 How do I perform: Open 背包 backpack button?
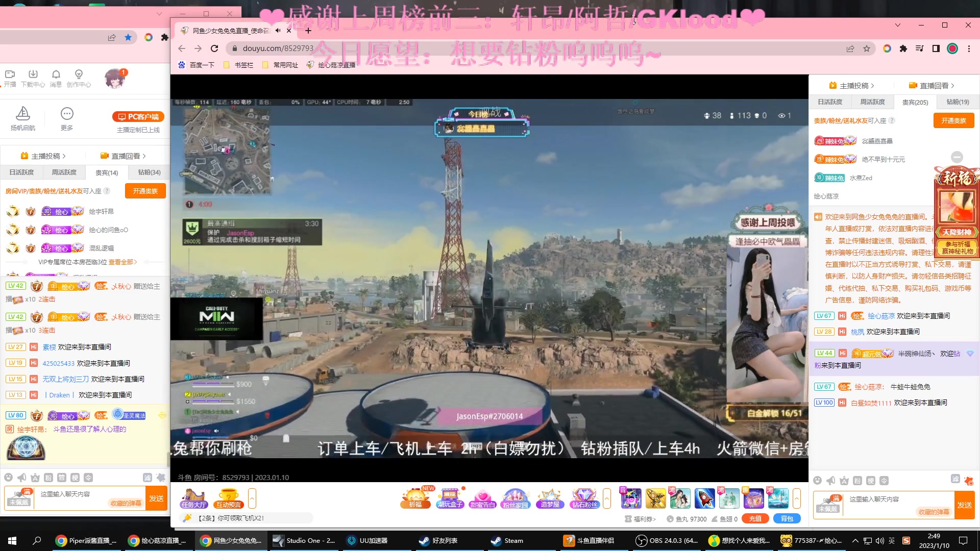click(787, 519)
